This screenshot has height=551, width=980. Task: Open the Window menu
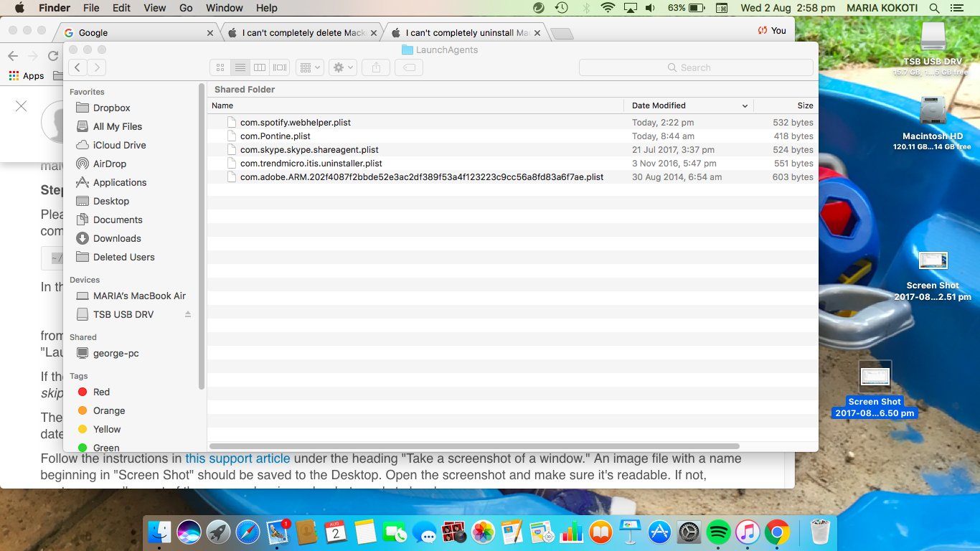click(225, 8)
